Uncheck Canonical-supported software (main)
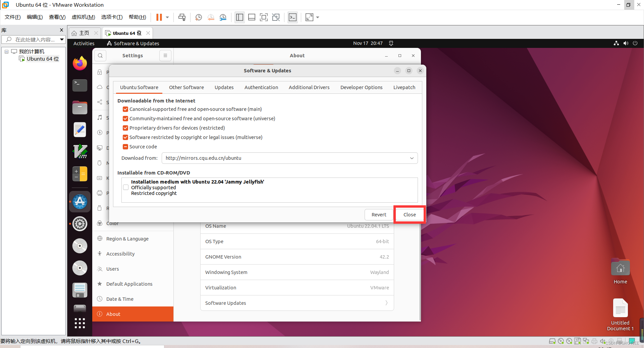Viewport: 644px width, 348px height. (x=125, y=109)
